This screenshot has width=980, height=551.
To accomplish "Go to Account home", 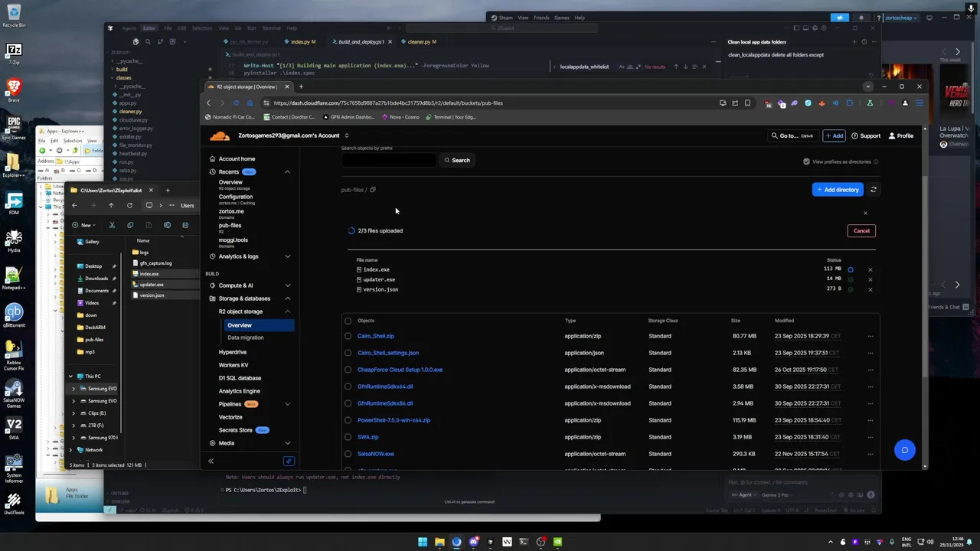I will click(237, 159).
